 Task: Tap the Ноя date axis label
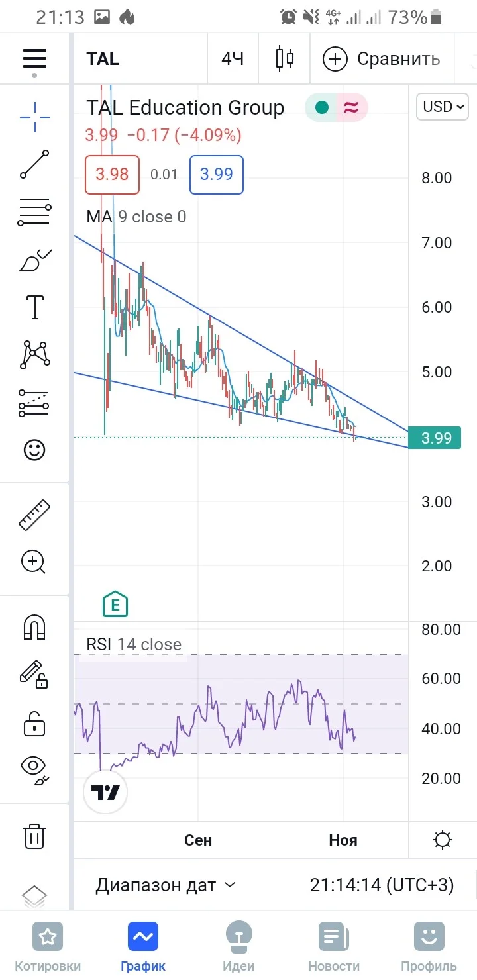pyautogui.click(x=343, y=840)
